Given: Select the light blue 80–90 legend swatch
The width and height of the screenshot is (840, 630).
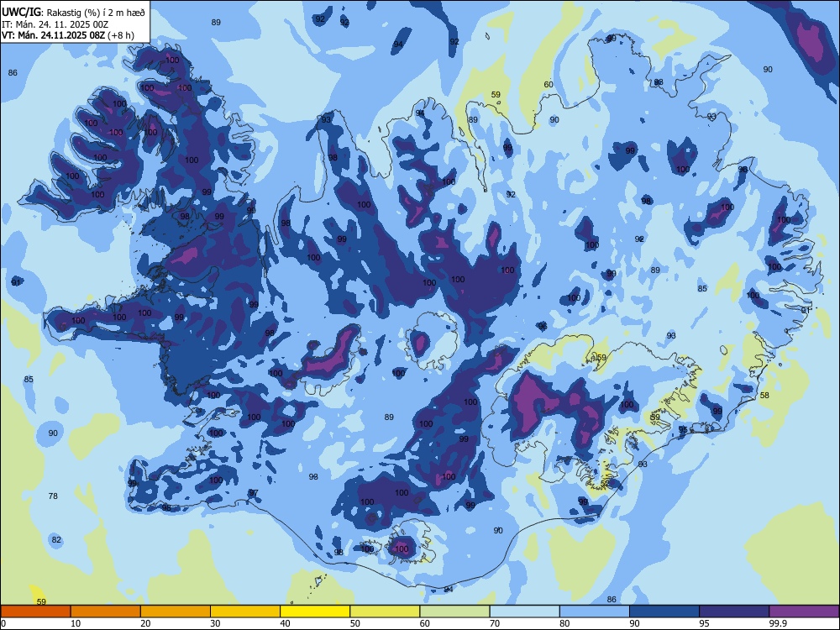Looking at the screenshot, I should tap(594, 612).
